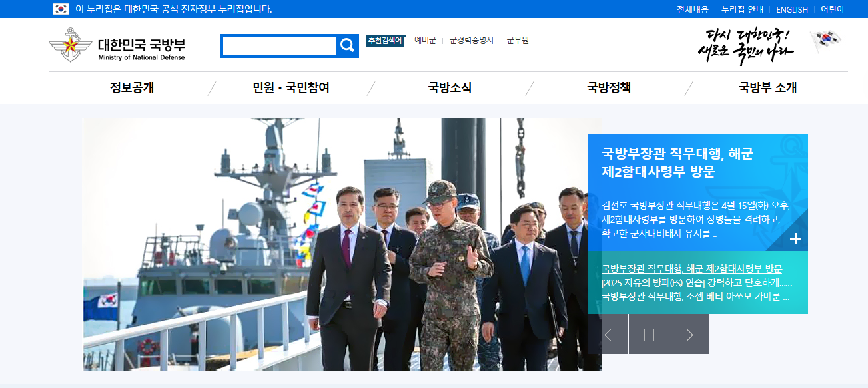Click the search magnifier icon
The image size is (868, 388).
click(x=347, y=46)
